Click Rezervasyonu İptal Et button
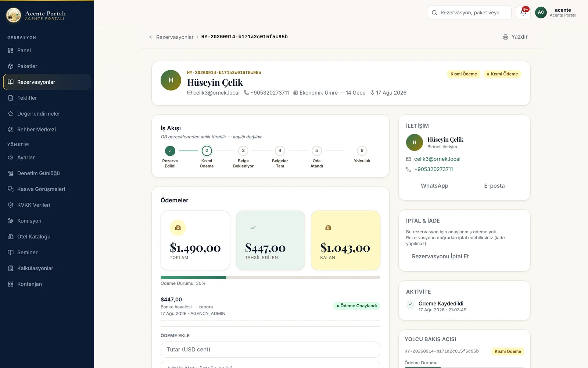This screenshot has width=588, height=368. tap(440, 256)
